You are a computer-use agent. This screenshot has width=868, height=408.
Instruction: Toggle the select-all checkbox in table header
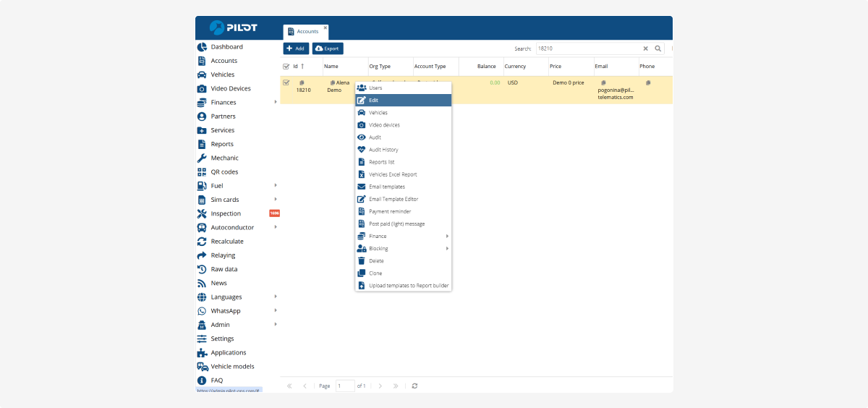286,67
